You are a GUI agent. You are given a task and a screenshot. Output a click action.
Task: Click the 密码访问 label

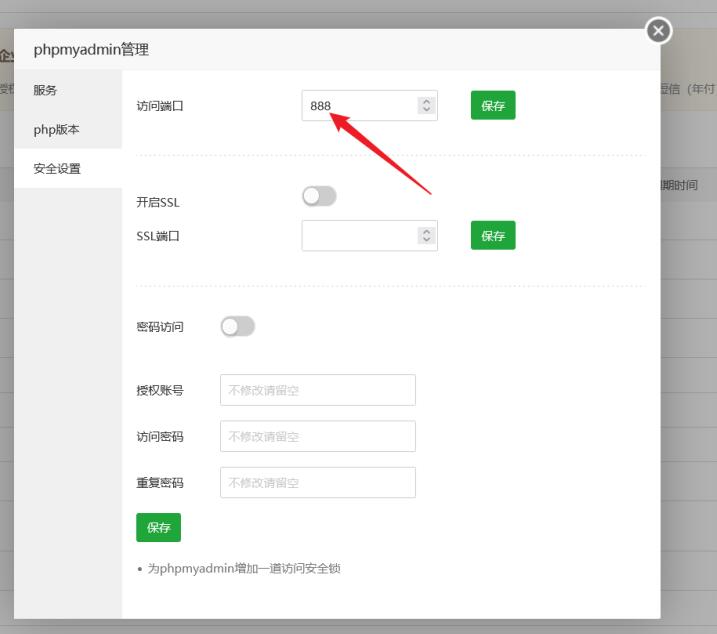click(x=160, y=327)
